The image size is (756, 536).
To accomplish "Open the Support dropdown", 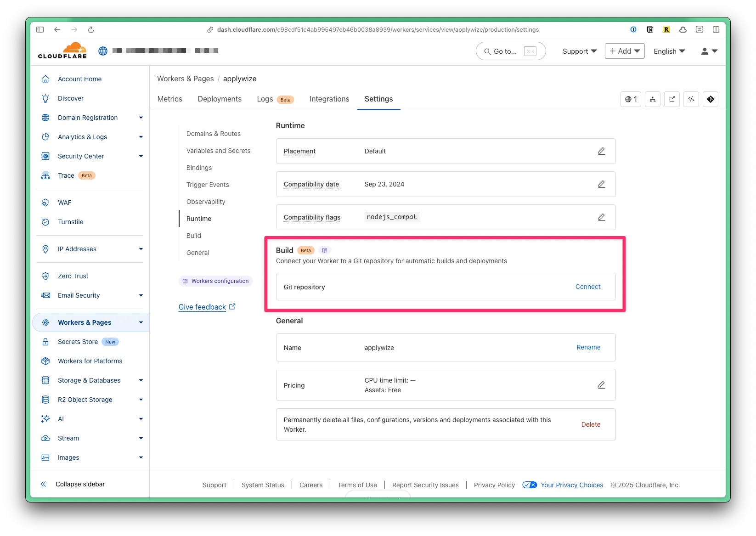I will pyautogui.click(x=579, y=51).
